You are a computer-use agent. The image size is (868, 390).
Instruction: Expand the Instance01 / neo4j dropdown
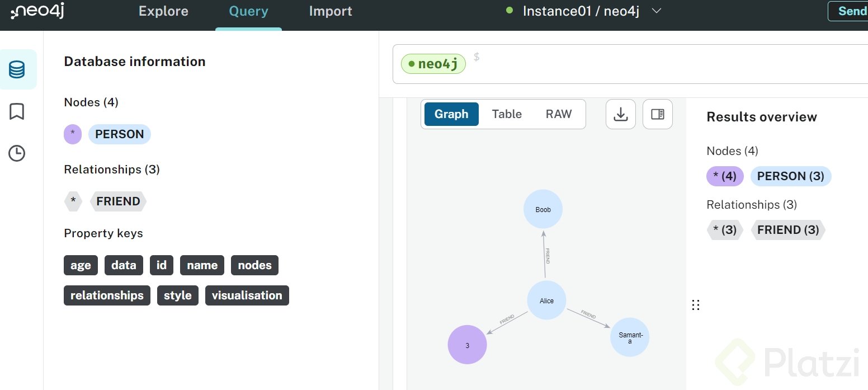pos(657,11)
